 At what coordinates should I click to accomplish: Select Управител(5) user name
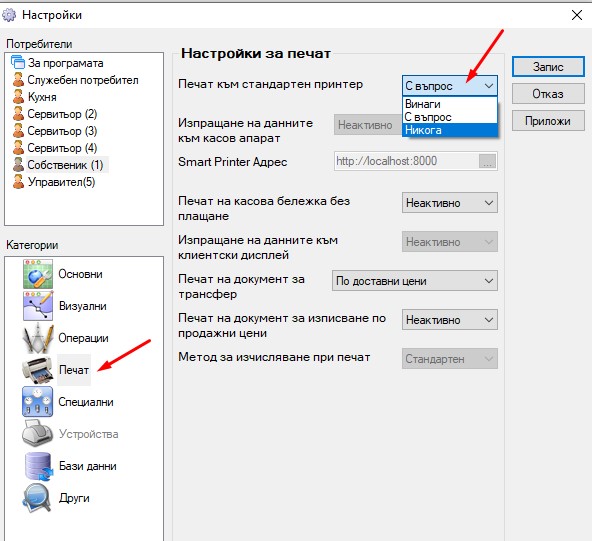[61, 182]
